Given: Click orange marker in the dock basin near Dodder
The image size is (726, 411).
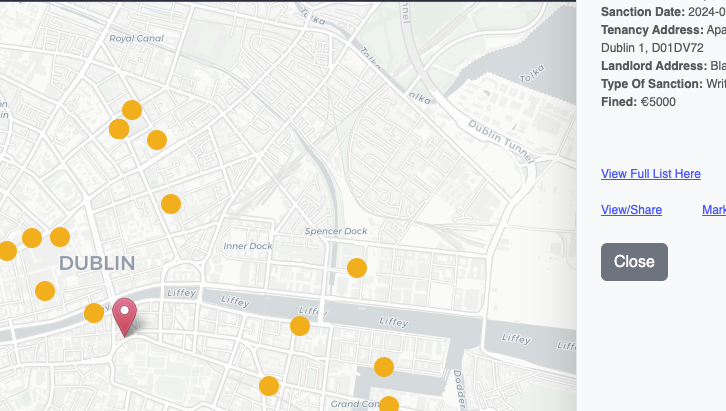Looking at the screenshot, I should pos(384,367).
